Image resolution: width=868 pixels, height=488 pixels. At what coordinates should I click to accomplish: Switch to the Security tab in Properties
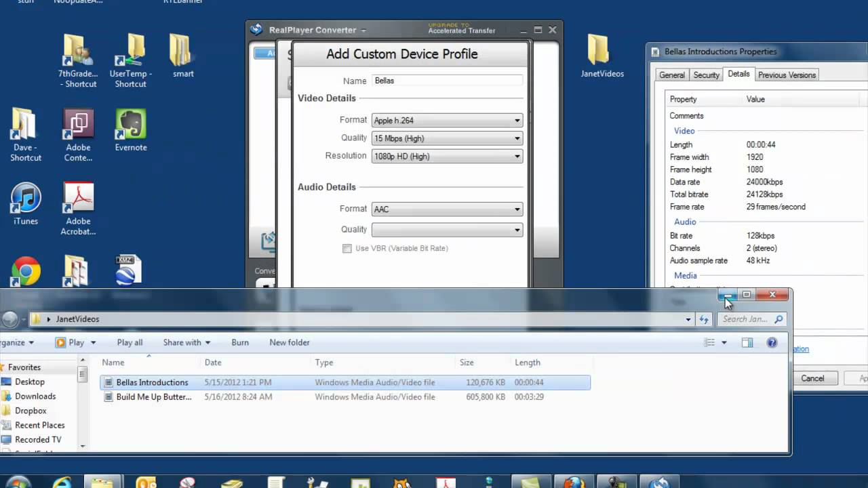706,75
